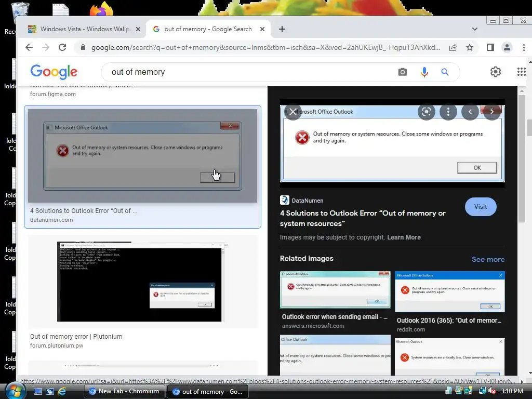Click Show Desktop in quick launch

(x=37, y=391)
